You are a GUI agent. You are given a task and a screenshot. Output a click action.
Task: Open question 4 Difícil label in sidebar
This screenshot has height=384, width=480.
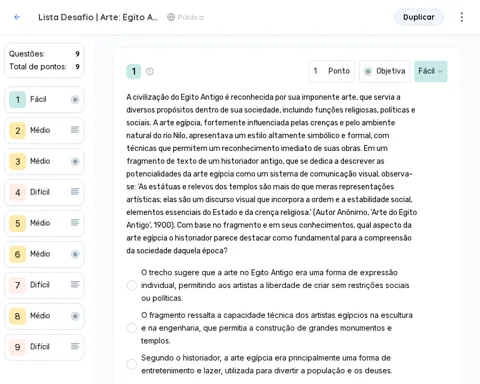tap(40, 192)
